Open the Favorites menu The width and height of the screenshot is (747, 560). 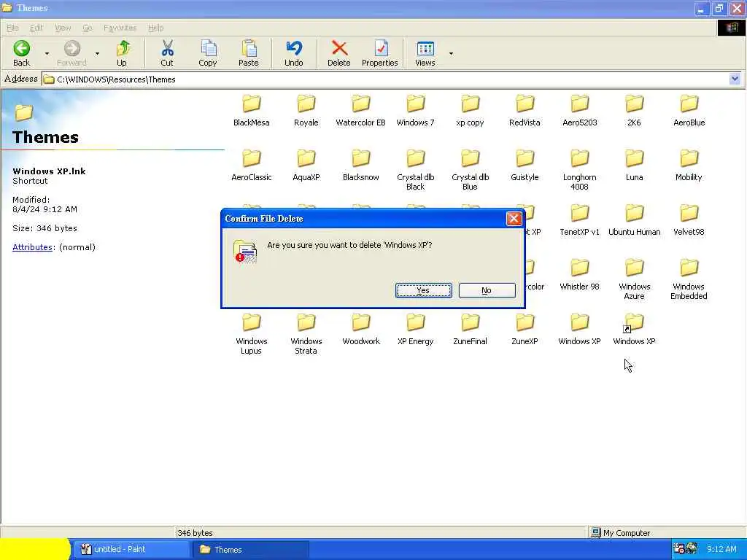[120, 28]
